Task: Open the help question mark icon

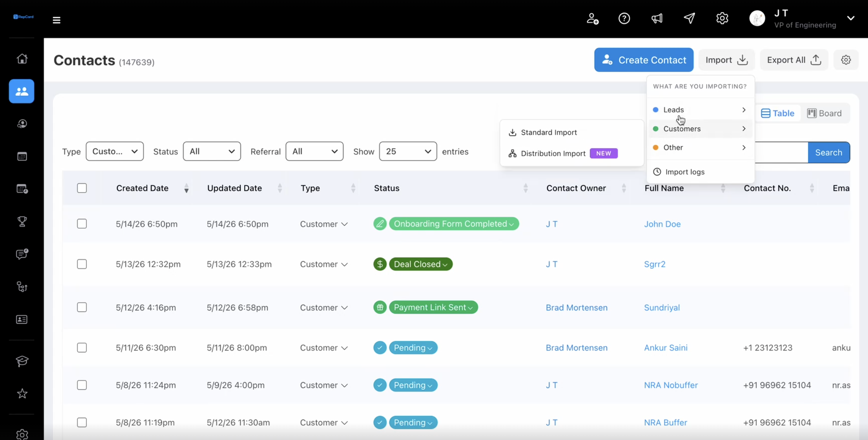Action: pos(624,19)
